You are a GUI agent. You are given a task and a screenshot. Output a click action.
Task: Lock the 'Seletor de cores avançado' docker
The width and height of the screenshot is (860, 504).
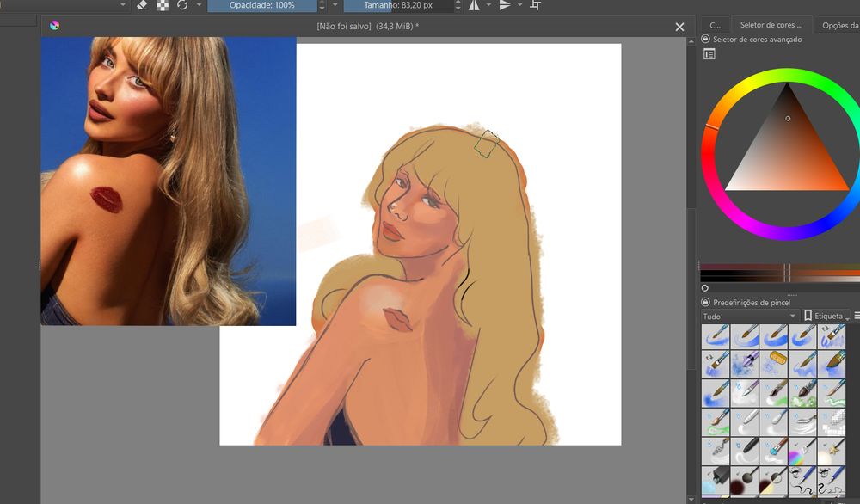pos(706,40)
